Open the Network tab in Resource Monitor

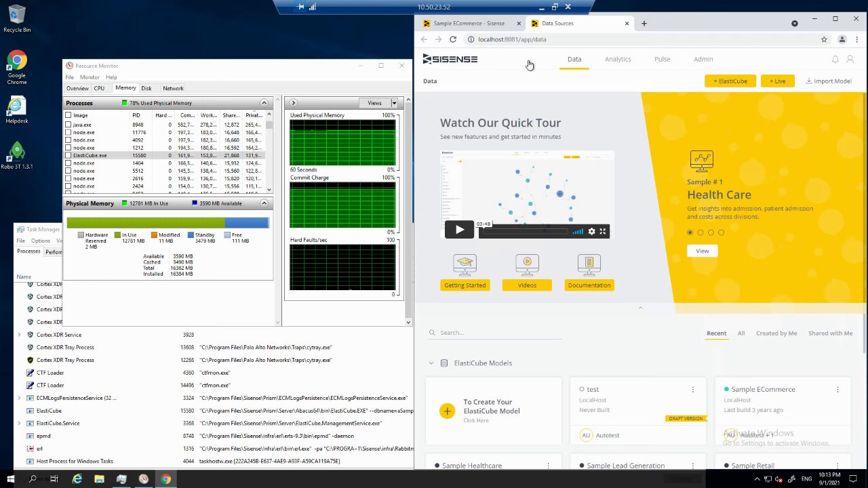click(173, 88)
